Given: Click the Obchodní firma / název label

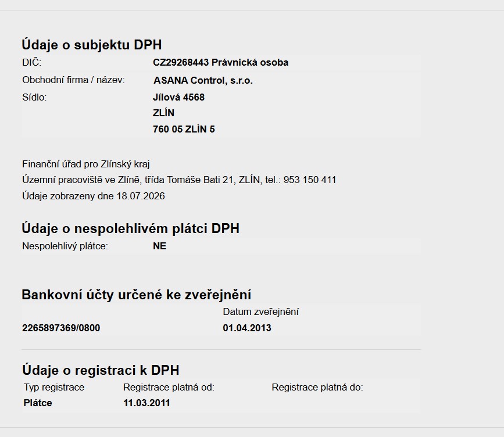Looking at the screenshot, I should coord(73,80).
